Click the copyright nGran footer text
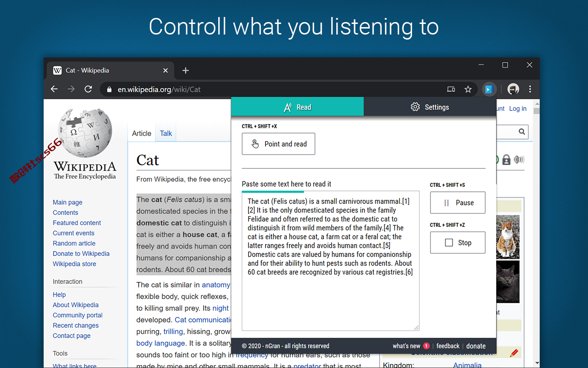 (x=286, y=346)
